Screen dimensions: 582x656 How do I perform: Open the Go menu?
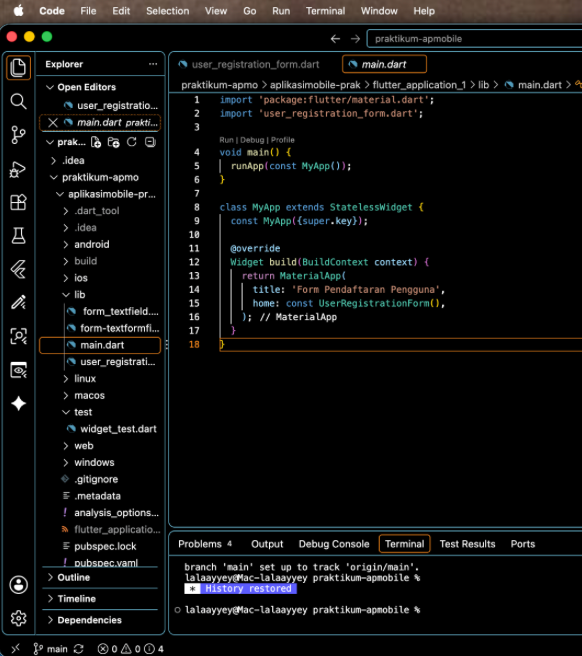(249, 11)
